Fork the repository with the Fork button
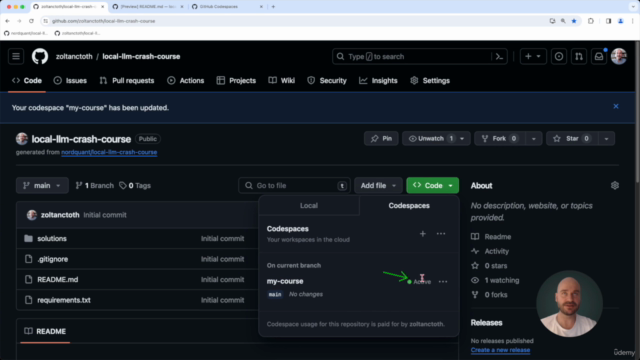Image resolution: width=640 pixels, height=360 pixels. 499,139
